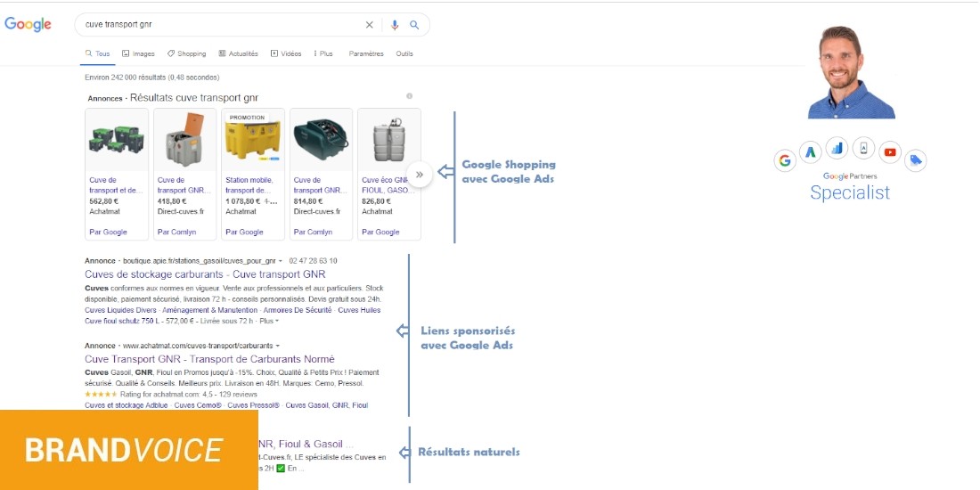Open 'Cuve de transport et de...' 562,80 € listing
Image resolution: width=980 pixels, height=490 pixels.
(x=116, y=185)
